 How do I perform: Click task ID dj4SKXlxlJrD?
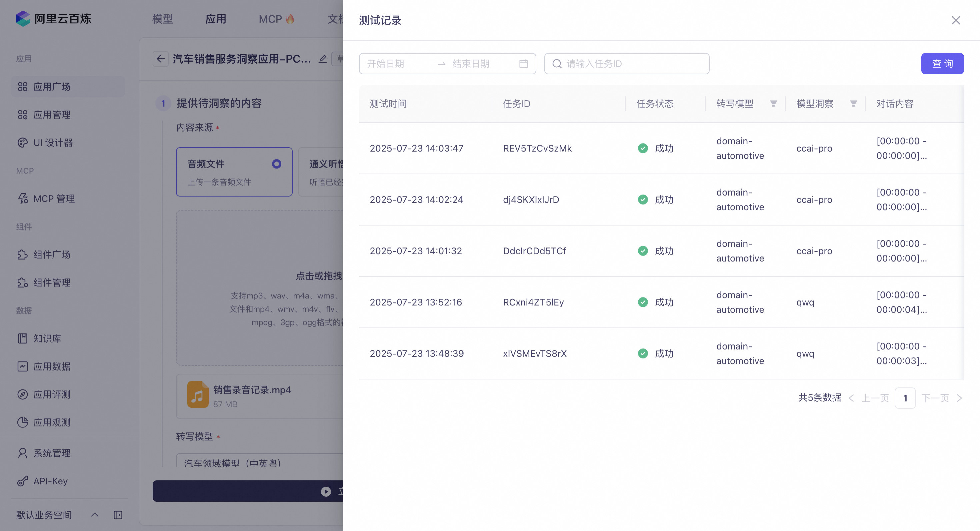click(531, 200)
